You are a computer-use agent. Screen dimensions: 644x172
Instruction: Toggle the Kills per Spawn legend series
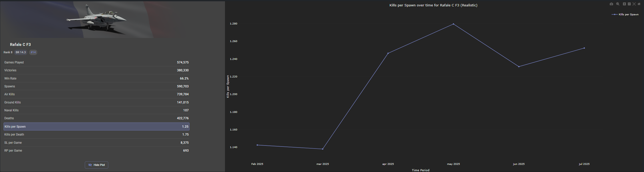point(625,15)
